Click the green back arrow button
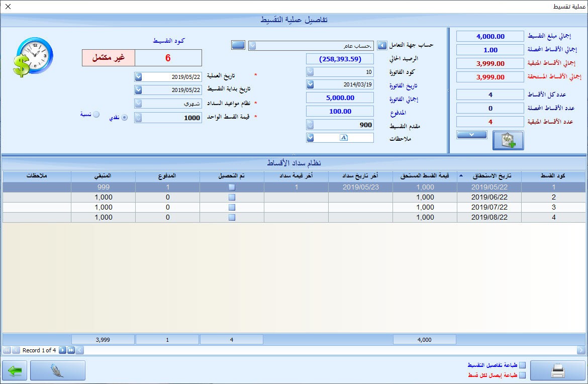The height and width of the screenshot is (384, 588). (15, 370)
